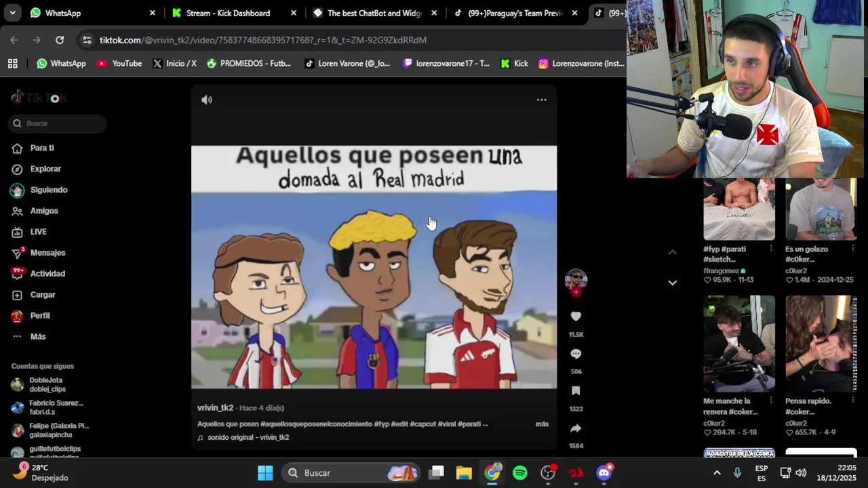Open the Amigos section
The width and height of the screenshot is (868, 488).
tap(44, 211)
